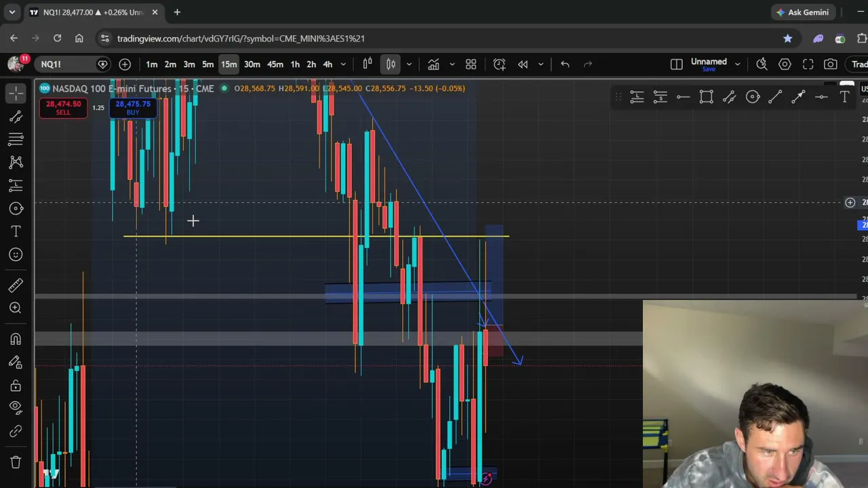This screenshot has width=868, height=488.
Task: Toggle the 15m interval on
Action: point(229,64)
